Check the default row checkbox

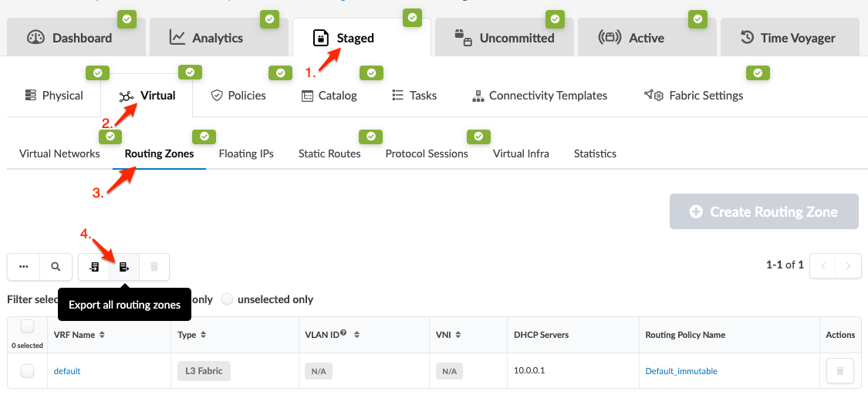[27, 371]
